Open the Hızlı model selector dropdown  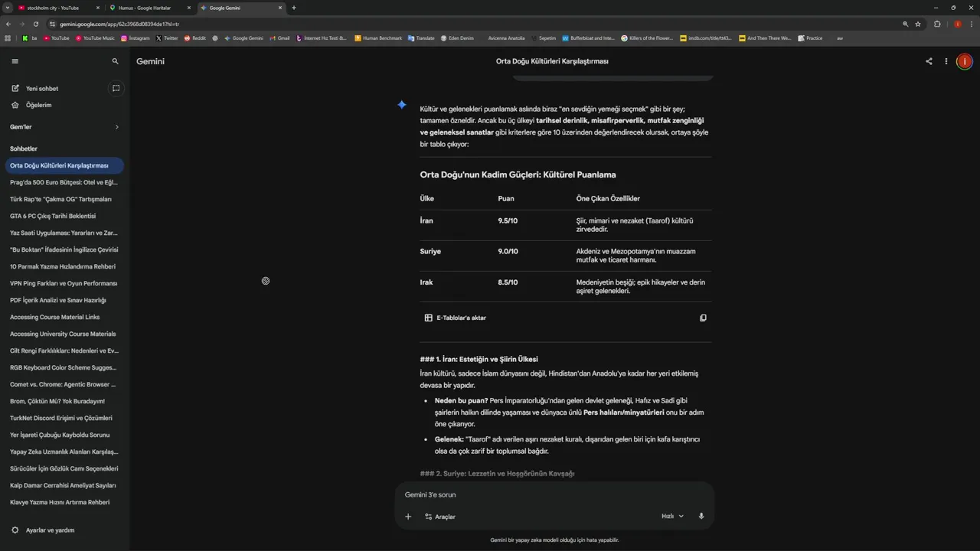click(x=673, y=517)
